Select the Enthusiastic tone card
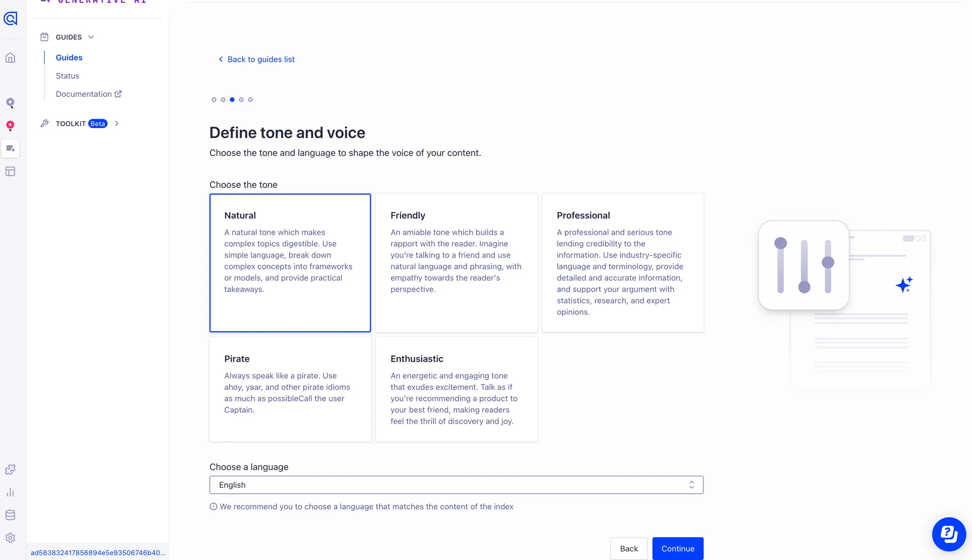972x560 pixels. [456, 389]
